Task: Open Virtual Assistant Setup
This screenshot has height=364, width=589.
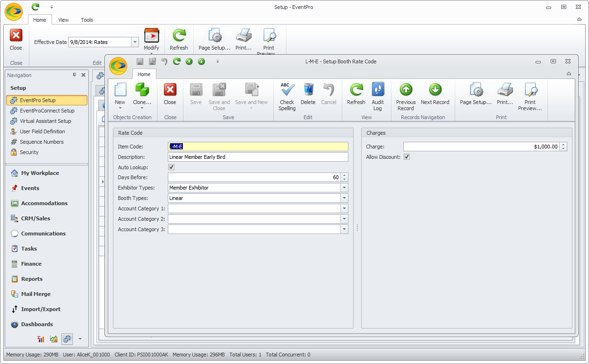Action: pos(45,121)
